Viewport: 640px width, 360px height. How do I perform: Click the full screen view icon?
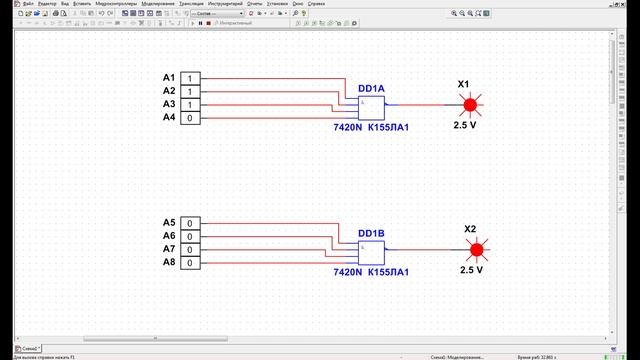(487, 13)
